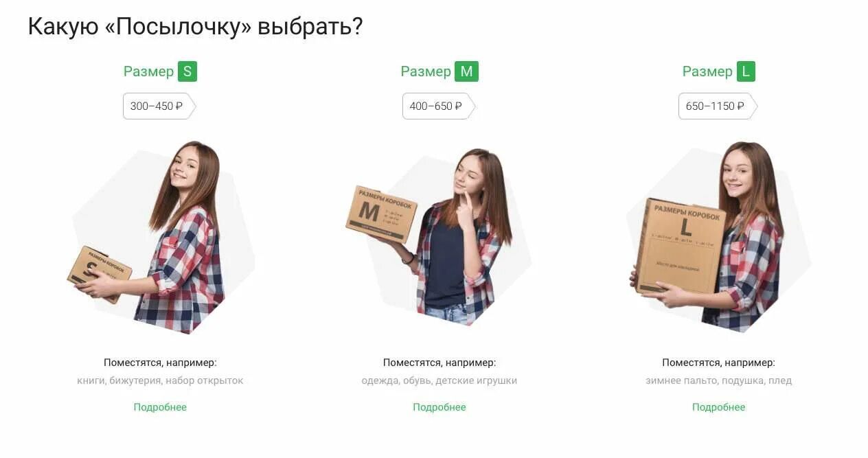This screenshot has height=458, width=868.
Task: Click the girl holding M box image
Action: 439,237
